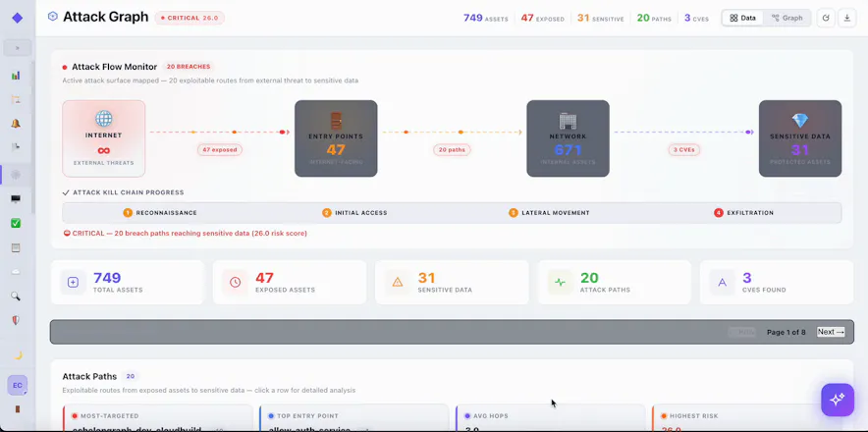The image size is (868, 432).
Task: Open the Avg Hops summary card
Action: [x=550, y=418]
